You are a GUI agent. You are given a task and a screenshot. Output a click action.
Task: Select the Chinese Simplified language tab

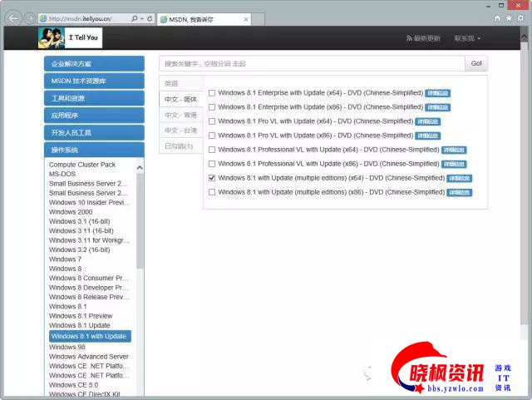[181, 99]
